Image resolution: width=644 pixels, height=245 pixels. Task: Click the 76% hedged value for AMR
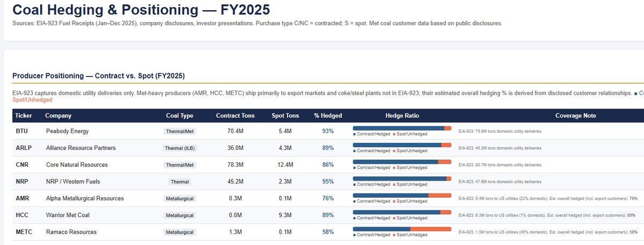(x=328, y=198)
